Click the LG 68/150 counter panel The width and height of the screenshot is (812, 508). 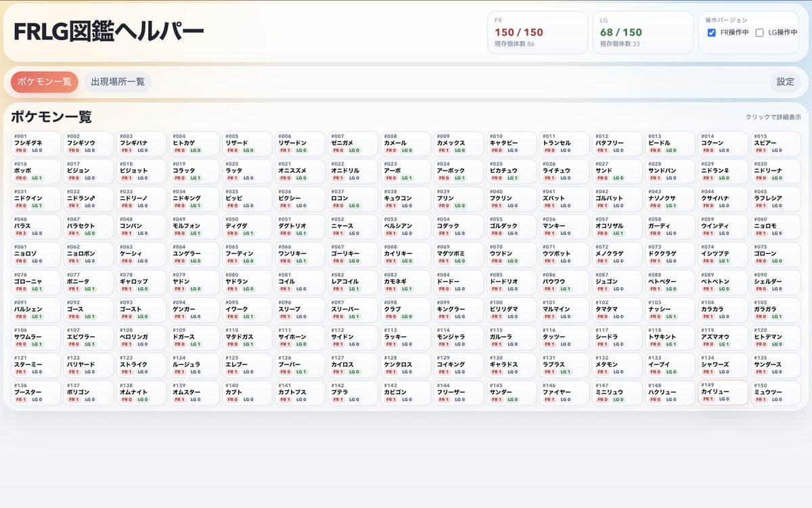[x=641, y=32]
